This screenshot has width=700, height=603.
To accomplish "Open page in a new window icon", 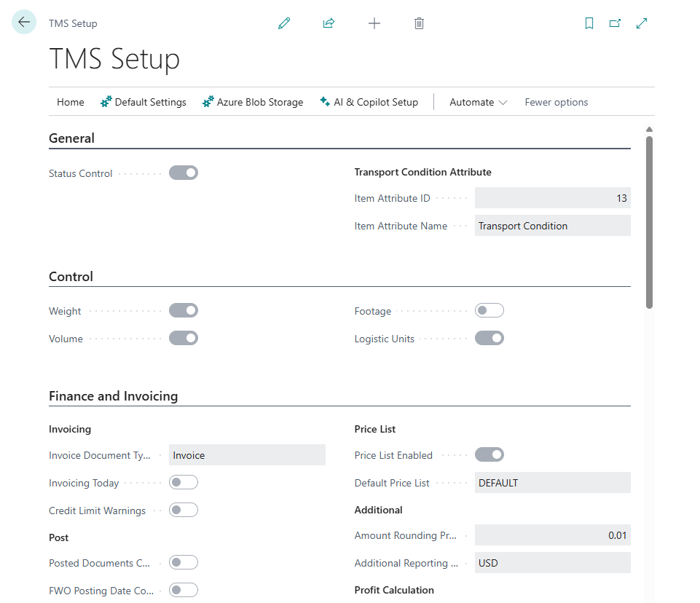I will (x=615, y=23).
